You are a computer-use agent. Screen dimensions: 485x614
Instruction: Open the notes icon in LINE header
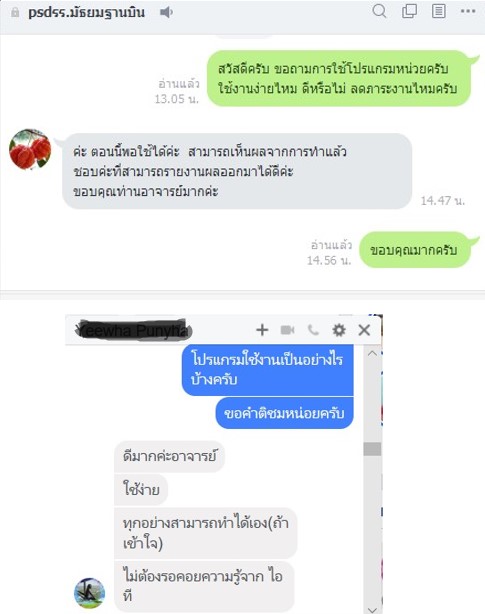click(438, 11)
